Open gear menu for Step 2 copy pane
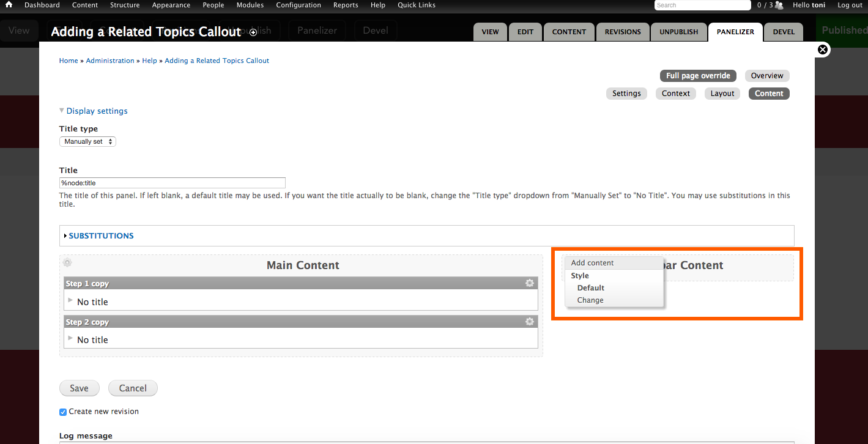 click(530, 322)
